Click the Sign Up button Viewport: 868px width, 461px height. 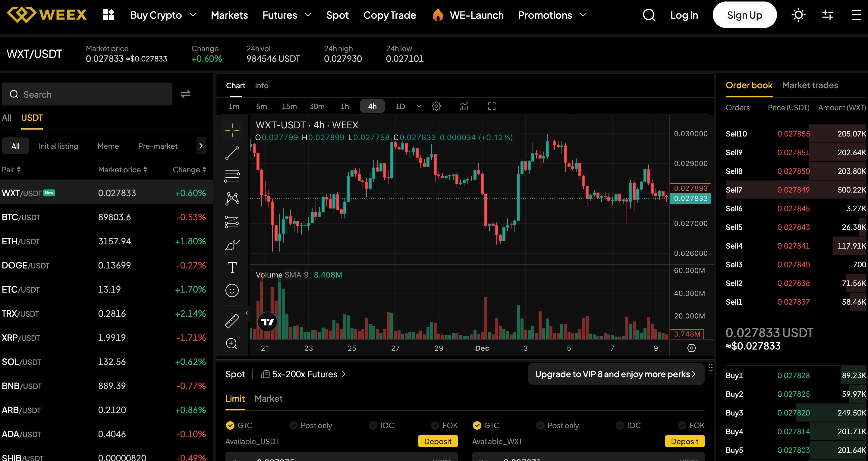[x=745, y=15]
